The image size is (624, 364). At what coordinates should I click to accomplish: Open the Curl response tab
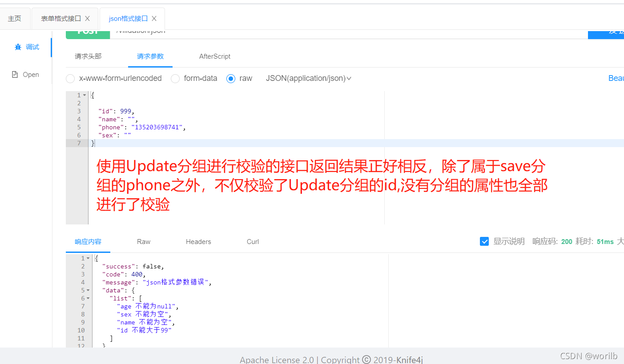[x=253, y=242]
